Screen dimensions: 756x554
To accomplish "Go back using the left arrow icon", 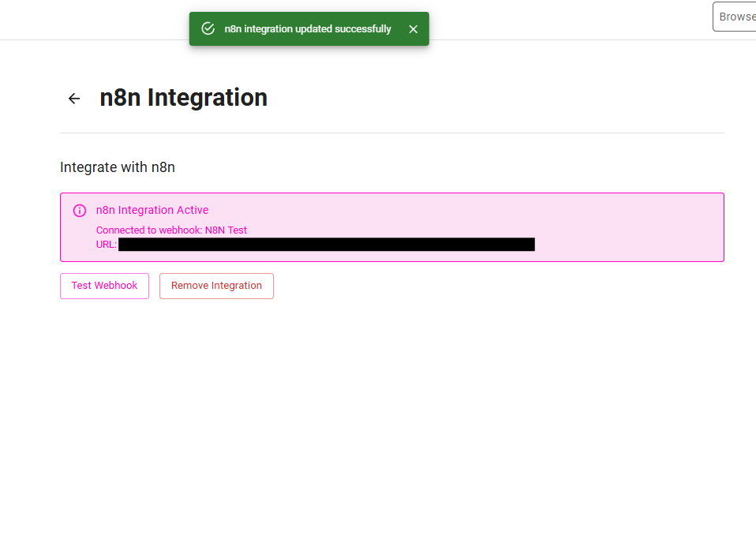I will coord(74,99).
